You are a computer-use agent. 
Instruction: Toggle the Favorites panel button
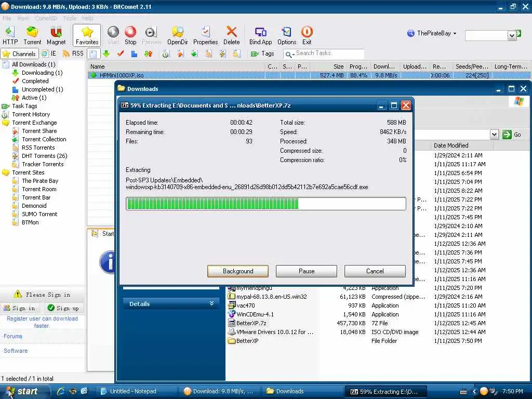[x=87, y=35]
